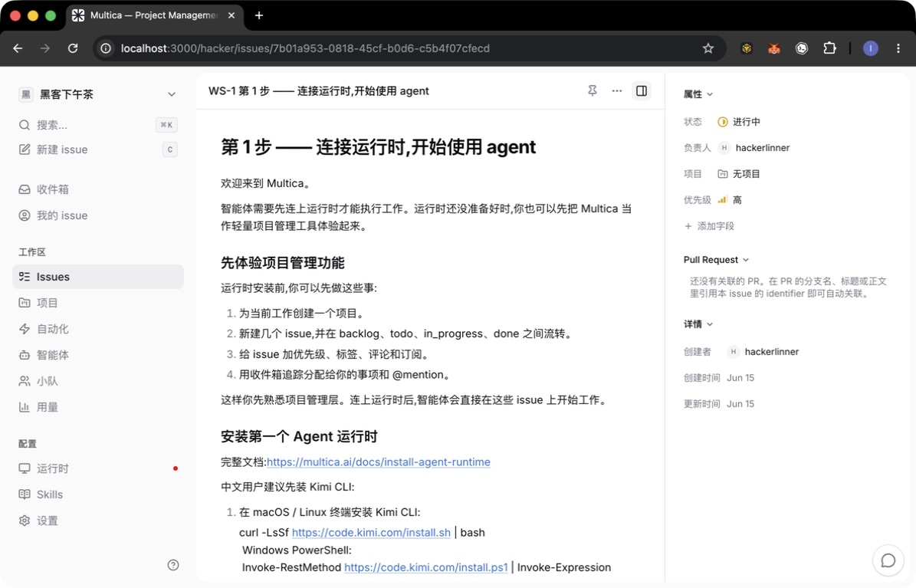This screenshot has width=916, height=588.
Task: Click the yellow cube extension icon
Action: tap(746, 48)
